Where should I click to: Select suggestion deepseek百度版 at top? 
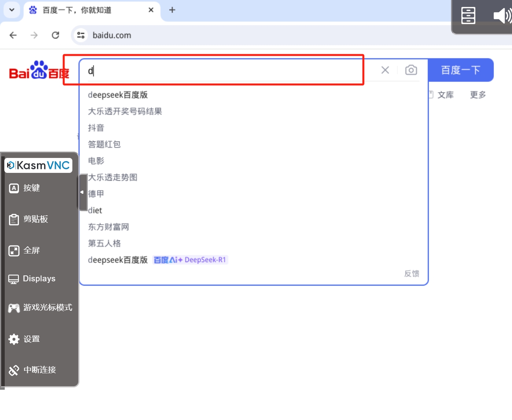(118, 95)
